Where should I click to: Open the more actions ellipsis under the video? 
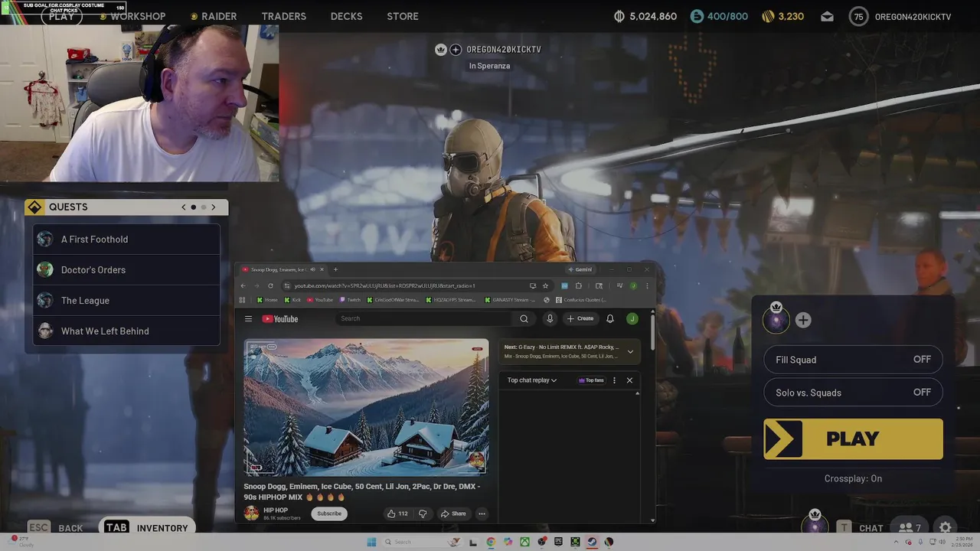(482, 514)
